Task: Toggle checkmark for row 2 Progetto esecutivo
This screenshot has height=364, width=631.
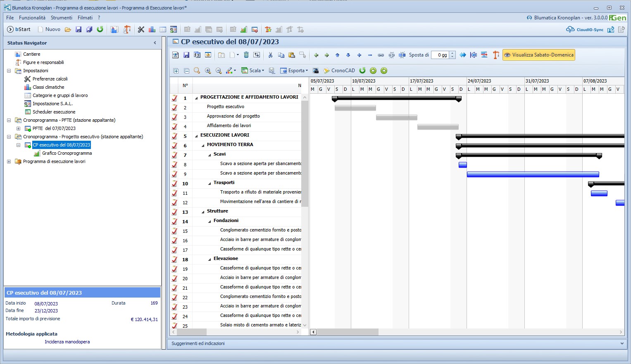Action: 174,108
